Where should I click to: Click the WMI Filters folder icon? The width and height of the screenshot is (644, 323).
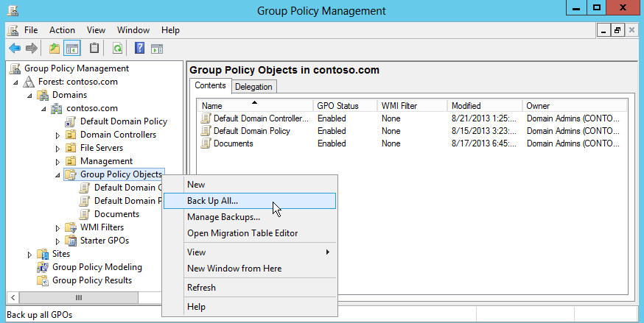[71, 227]
